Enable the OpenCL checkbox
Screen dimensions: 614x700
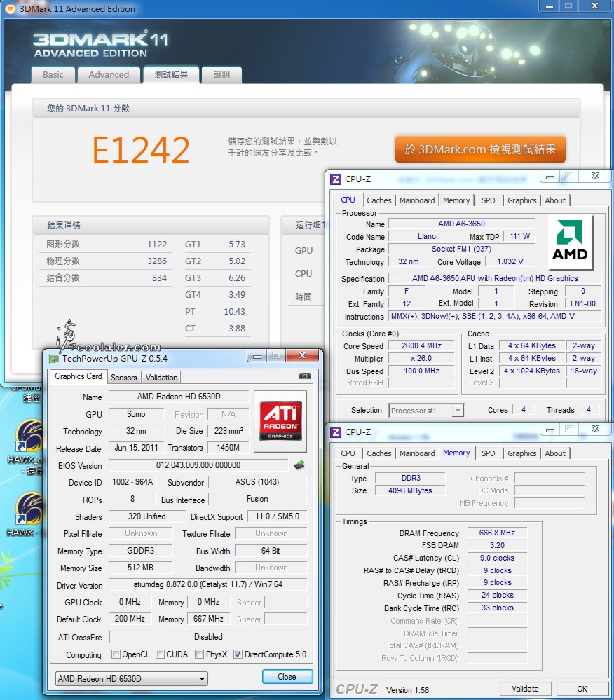pyautogui.click(x=116, y=654)
